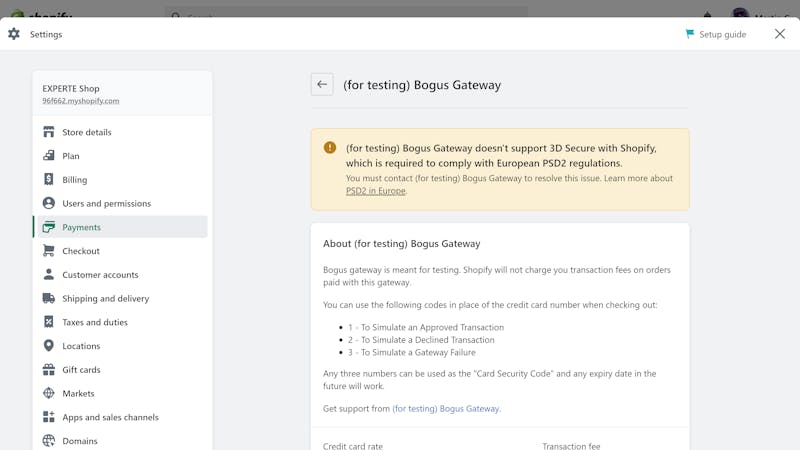This screenshot has width=800, height=450.
Task: Click '2 - To Simulate a Declined Transaction'
Action: tap(421, 340)
